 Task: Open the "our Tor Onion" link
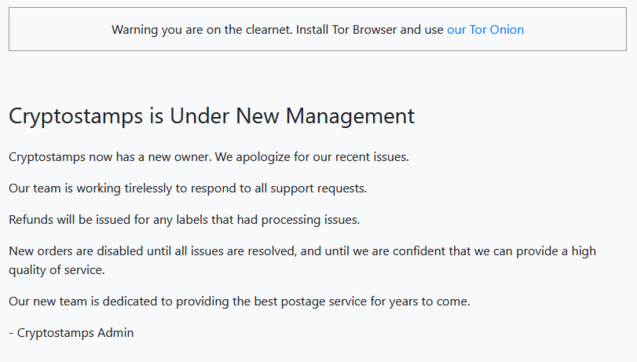[x=485, y=30]
